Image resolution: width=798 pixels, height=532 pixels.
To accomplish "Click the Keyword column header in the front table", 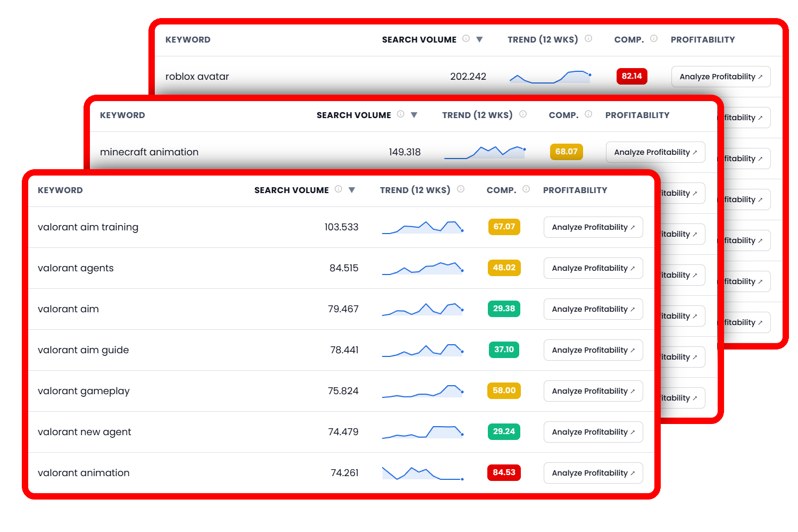I will [60, 190].
